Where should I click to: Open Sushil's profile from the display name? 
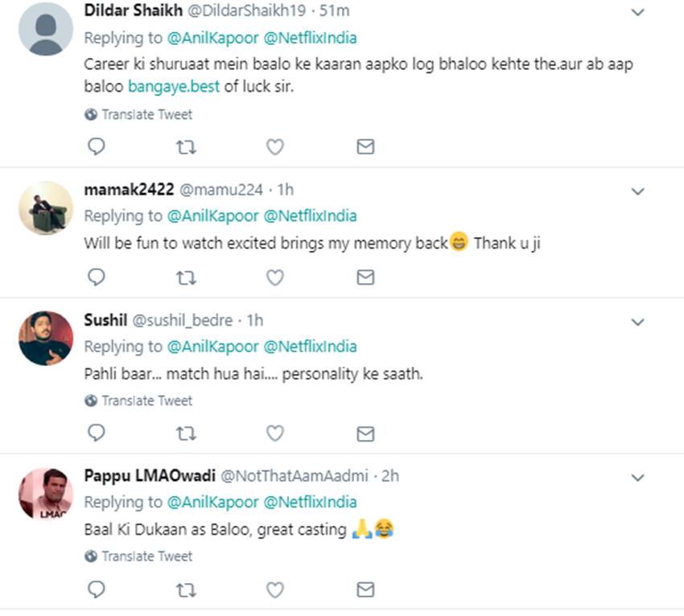click(x=105, y=321)
